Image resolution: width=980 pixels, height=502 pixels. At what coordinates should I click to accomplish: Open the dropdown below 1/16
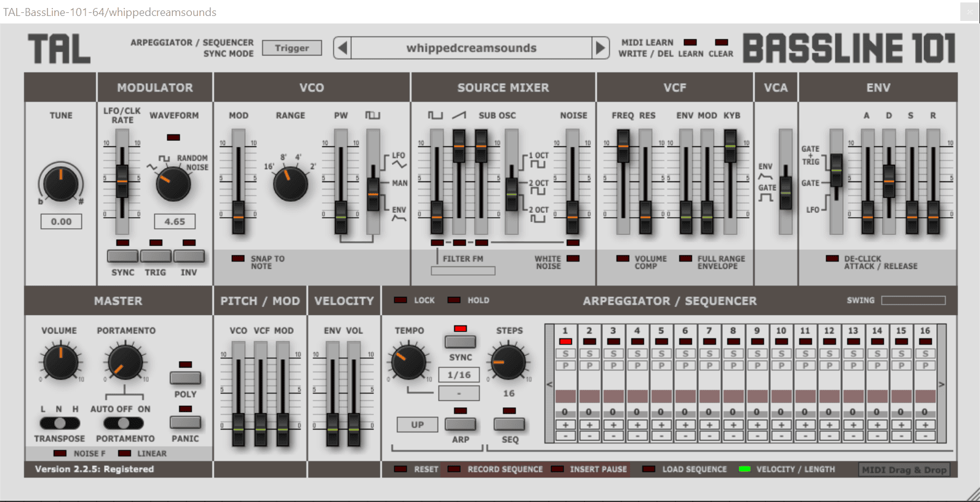(x=459, y=392)
